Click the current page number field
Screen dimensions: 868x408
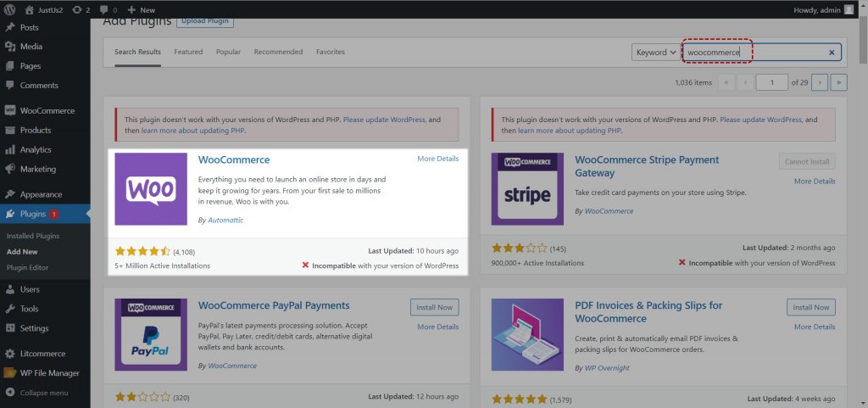click(771, 82)
